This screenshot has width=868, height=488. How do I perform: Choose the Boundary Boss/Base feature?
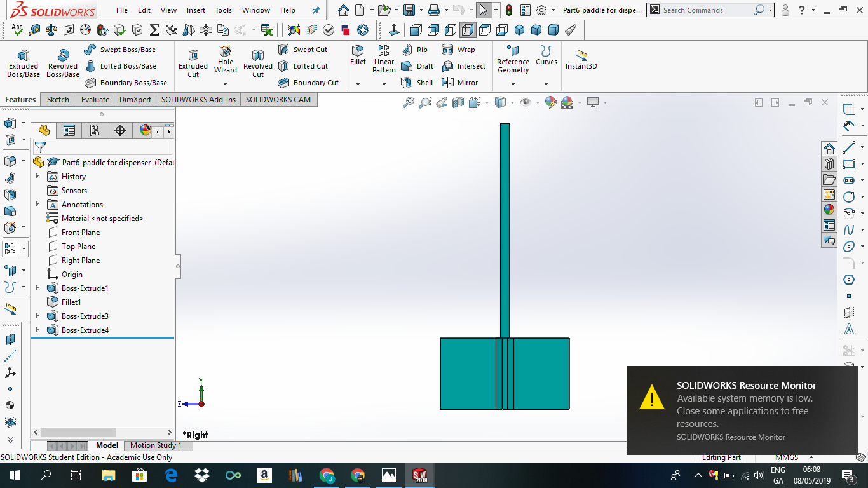(126, 83)
